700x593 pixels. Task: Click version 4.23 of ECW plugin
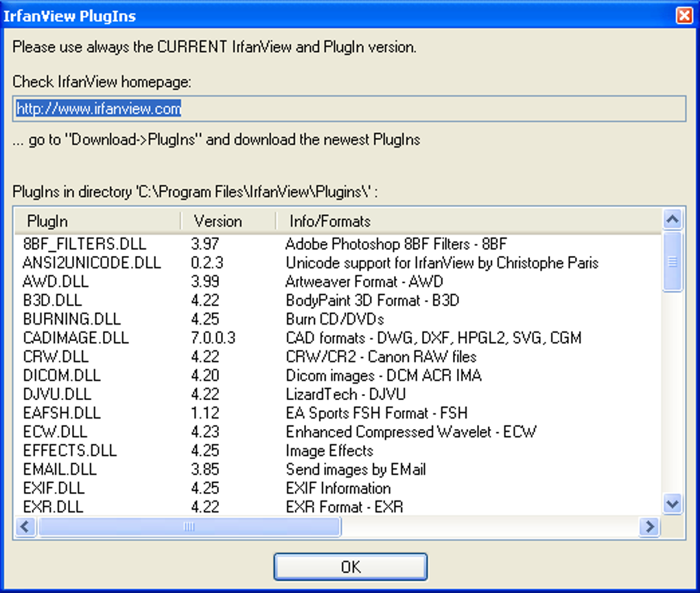[205, 431]
